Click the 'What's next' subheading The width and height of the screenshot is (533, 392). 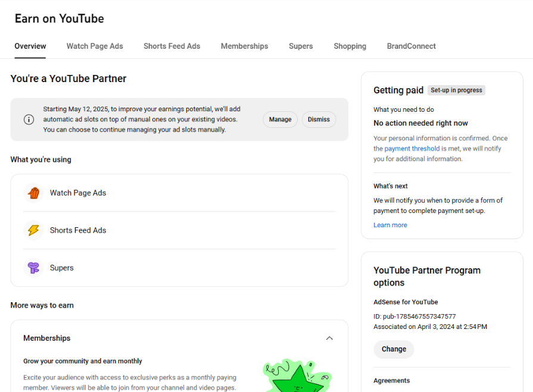[x=391, y=186]
